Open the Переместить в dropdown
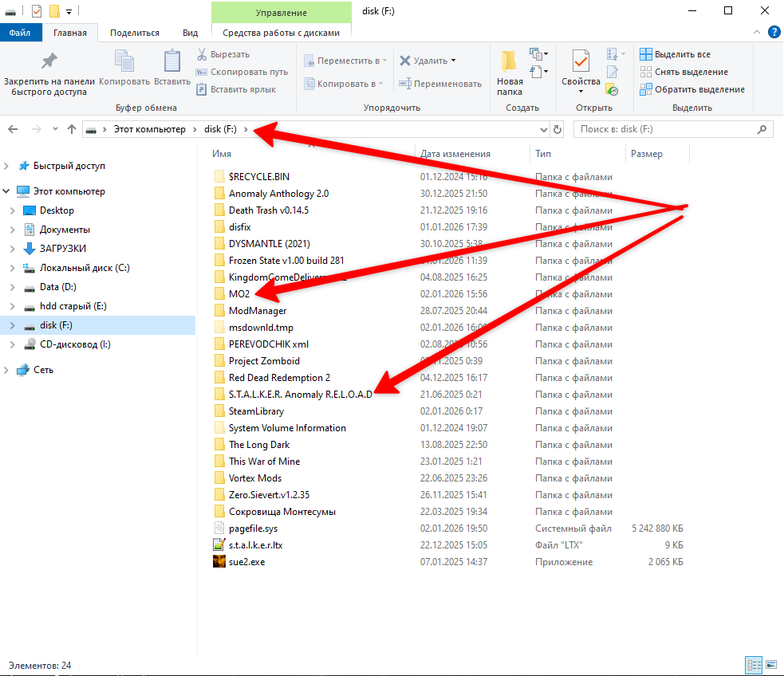 tap(345, 61)
